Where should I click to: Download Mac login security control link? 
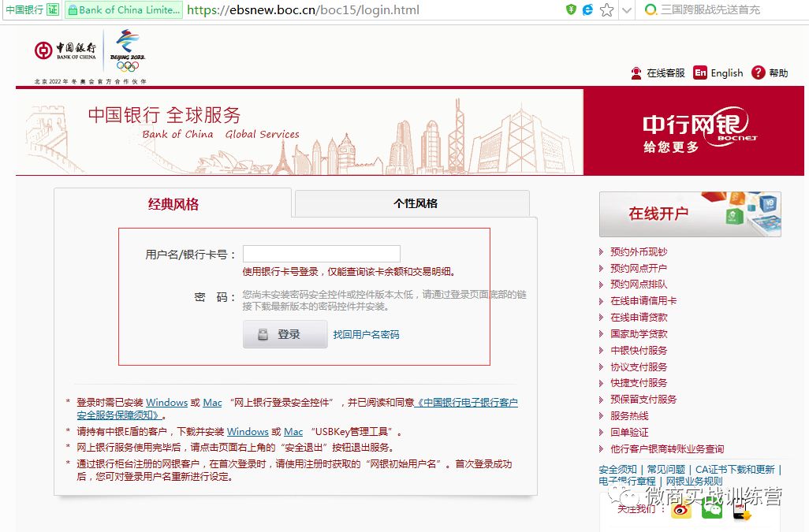click(213, 402)
